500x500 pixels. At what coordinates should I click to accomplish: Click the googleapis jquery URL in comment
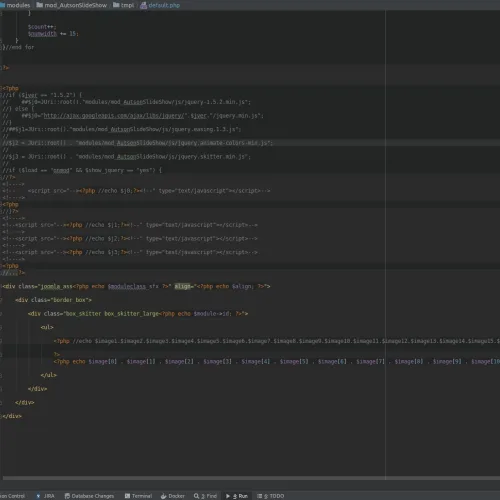(x=114, y=116)
